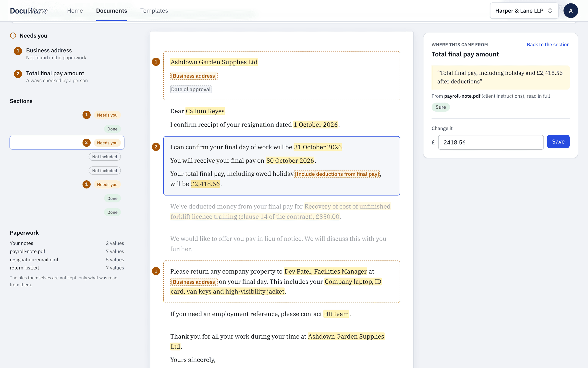
Task: Click the payroll-note.pdf source name in the right panel
Action: pos(462,96)
